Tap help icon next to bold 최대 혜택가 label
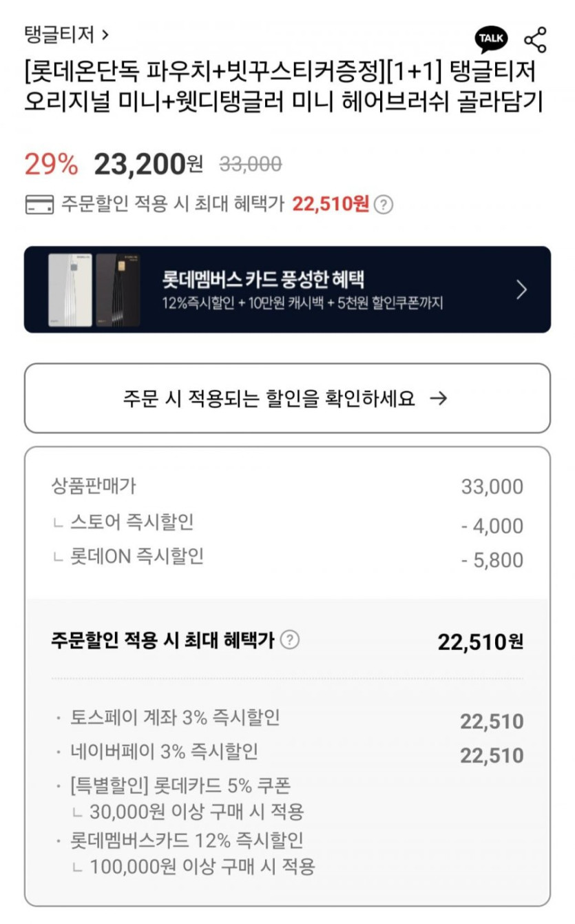 291,640
